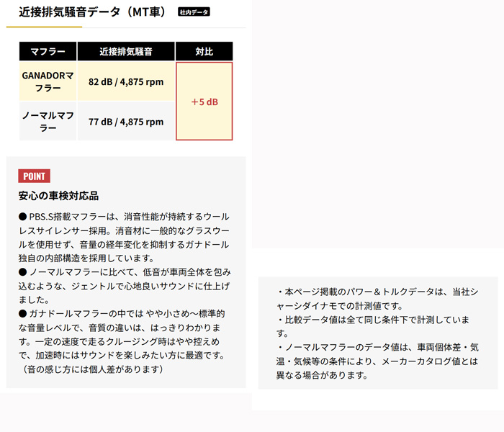The width and height of the screenshot is (504, 432).
Task: Click the black 社内データ badge
Action: pyautogui.click(x=194, y=12)
